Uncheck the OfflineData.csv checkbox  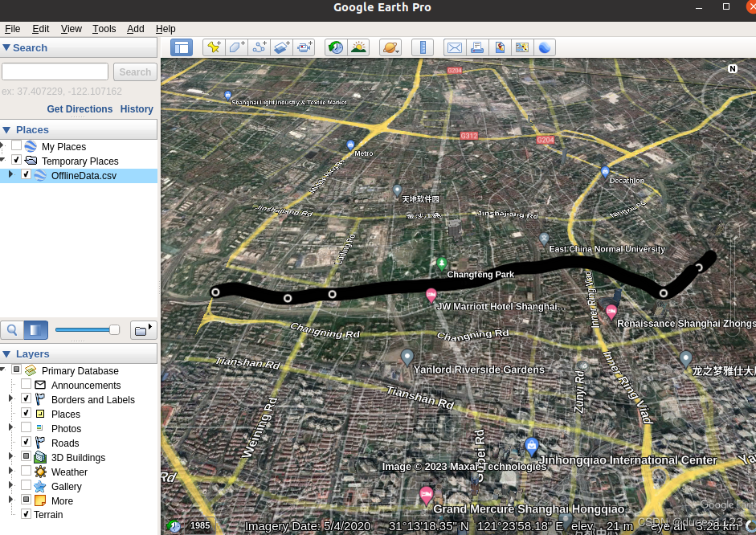tap(26, 174)
